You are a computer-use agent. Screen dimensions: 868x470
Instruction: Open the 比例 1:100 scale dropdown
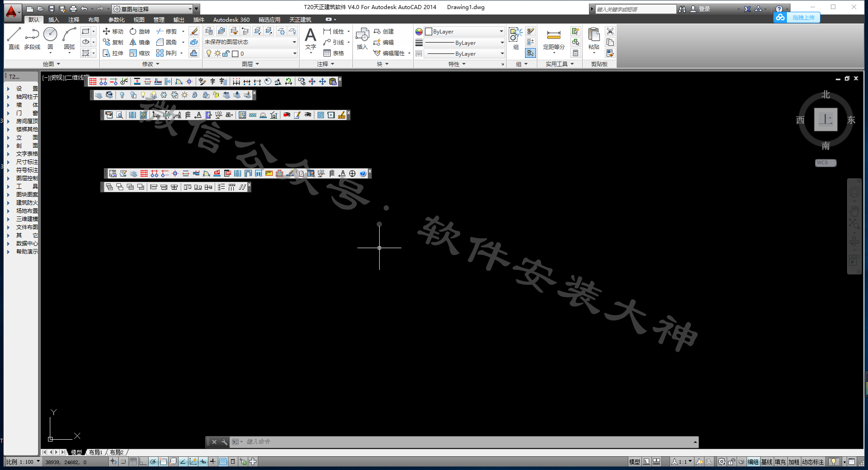pyautogui.click(x=23, y=462)
